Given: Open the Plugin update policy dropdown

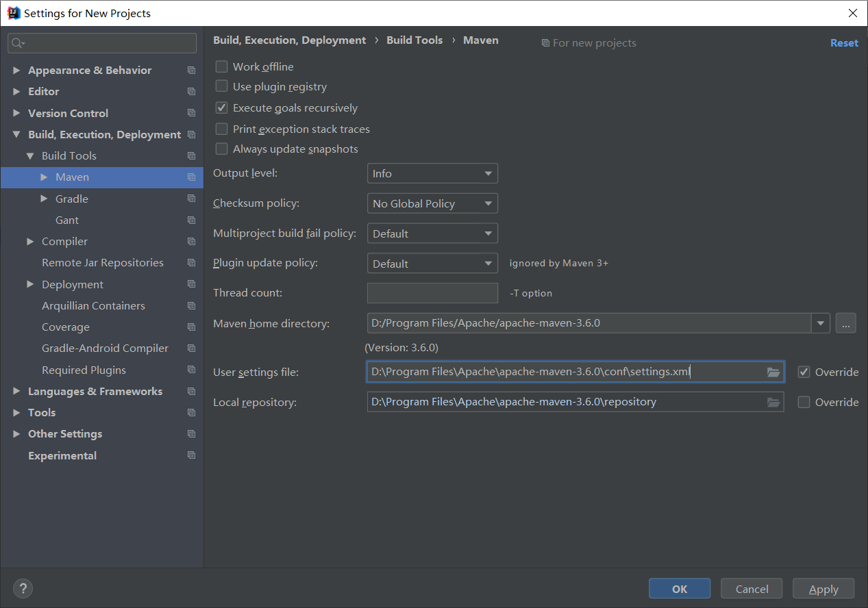Looking at the screenshot, I should pyautogui.click(x=432, y=264).
